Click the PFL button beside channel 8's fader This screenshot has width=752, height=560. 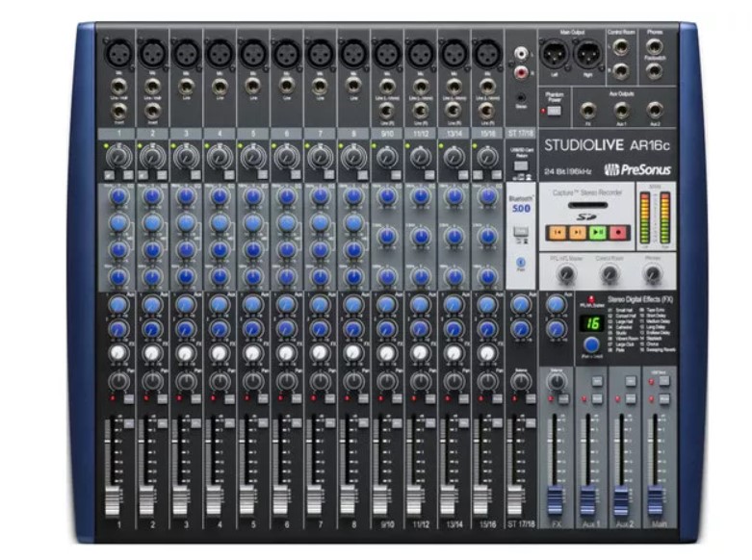pos(364,423)
